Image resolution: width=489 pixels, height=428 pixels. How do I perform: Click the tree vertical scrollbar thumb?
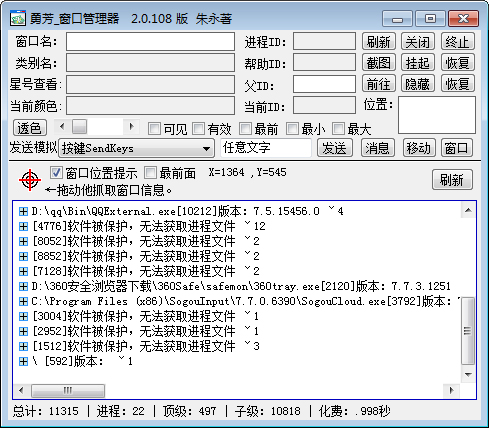(x=468, y=331)
